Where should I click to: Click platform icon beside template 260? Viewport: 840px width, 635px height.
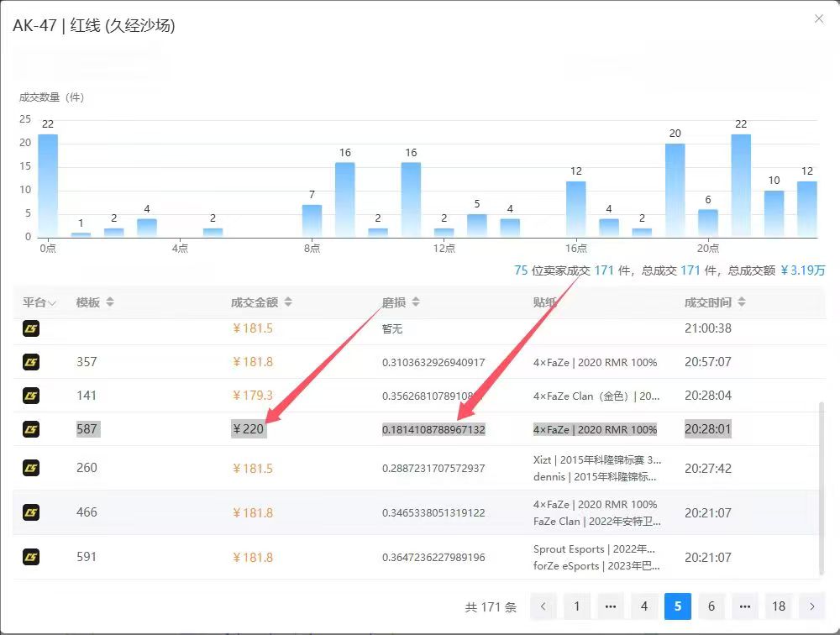31,468
